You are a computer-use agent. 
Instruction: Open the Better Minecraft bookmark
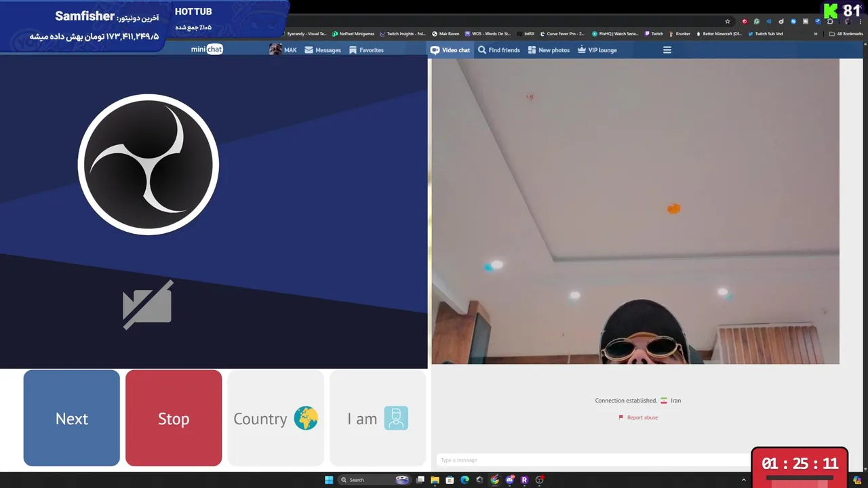point(719,34)
